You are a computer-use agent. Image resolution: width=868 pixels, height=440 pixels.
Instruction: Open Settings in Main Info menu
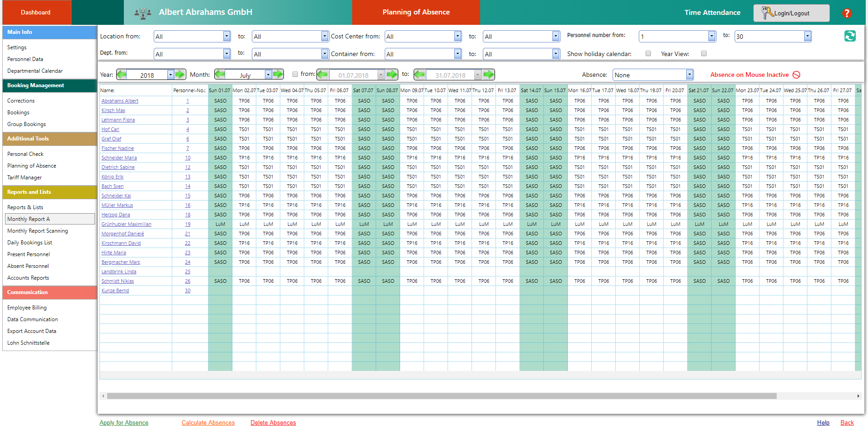[17, 47]
